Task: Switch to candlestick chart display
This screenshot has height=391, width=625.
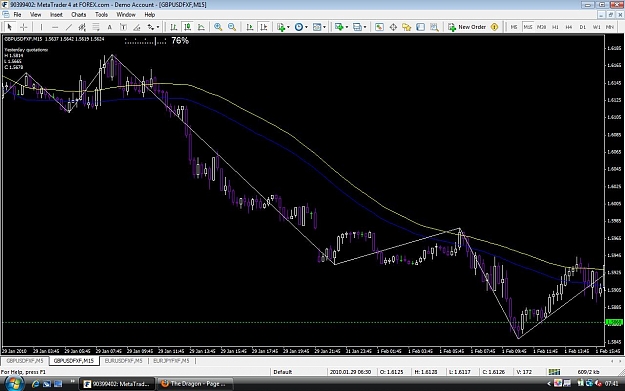Action: point(187,27)
